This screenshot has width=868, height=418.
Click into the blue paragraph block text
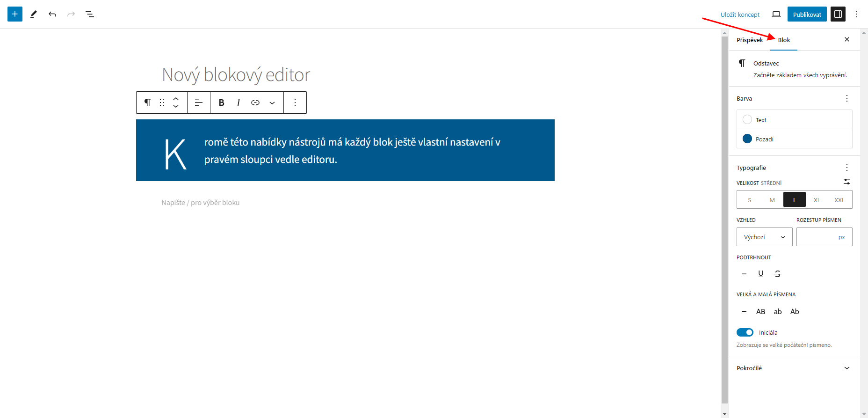[x=345, y=150]
